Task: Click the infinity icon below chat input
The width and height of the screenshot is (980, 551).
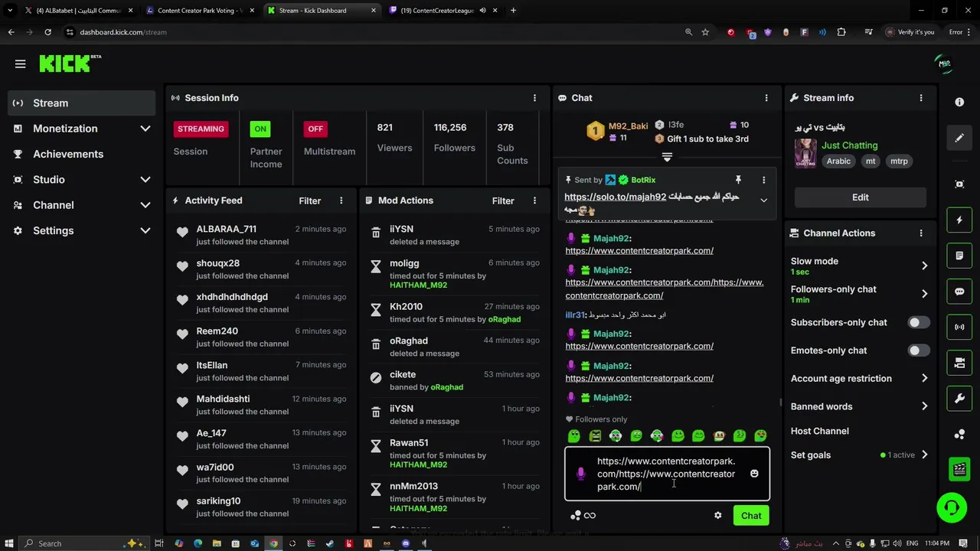Action: pos(590,516)
